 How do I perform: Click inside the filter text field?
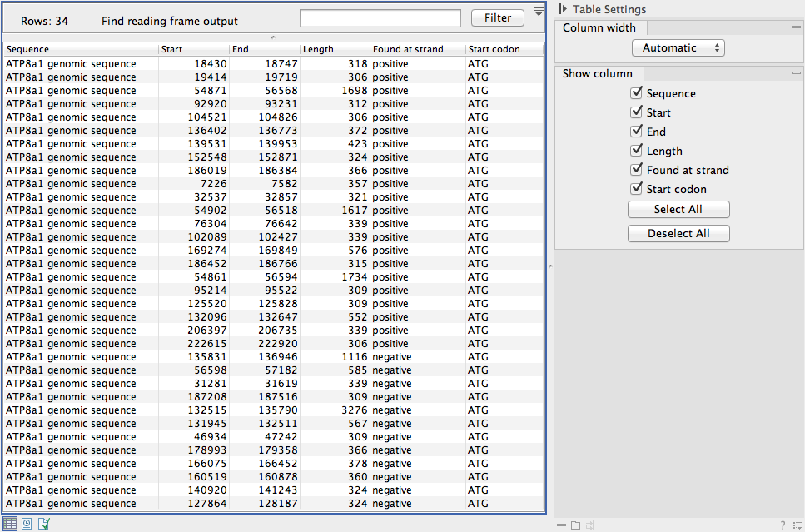click(379, 17)
